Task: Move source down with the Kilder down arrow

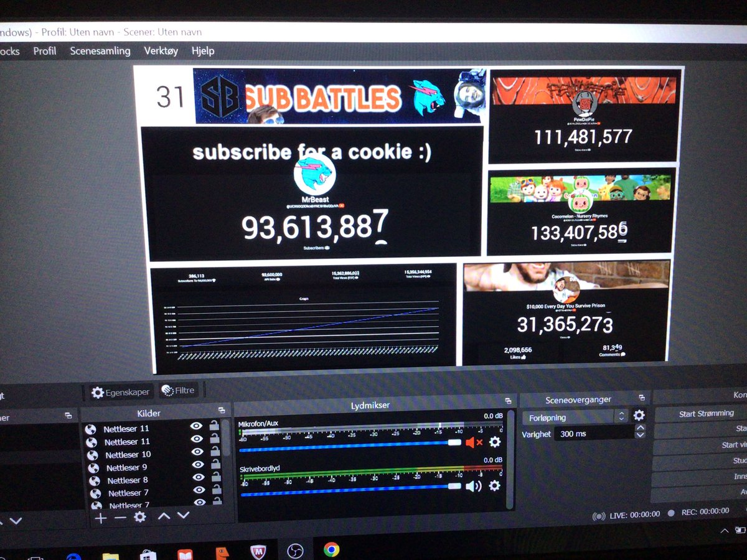Action: [x=183, y=515]
